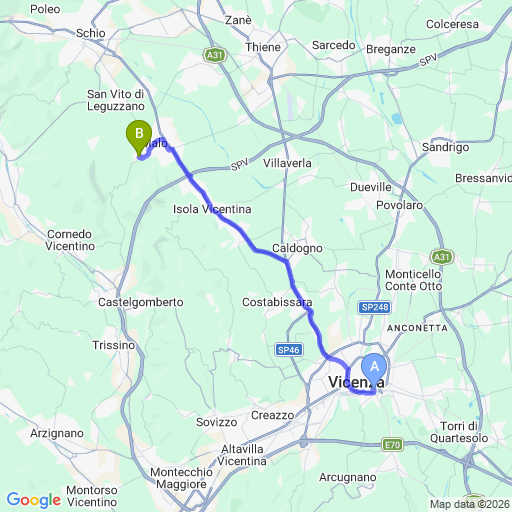Click the blue route line near Caldogno
This screenshot has height=512, width=512.
272,255
